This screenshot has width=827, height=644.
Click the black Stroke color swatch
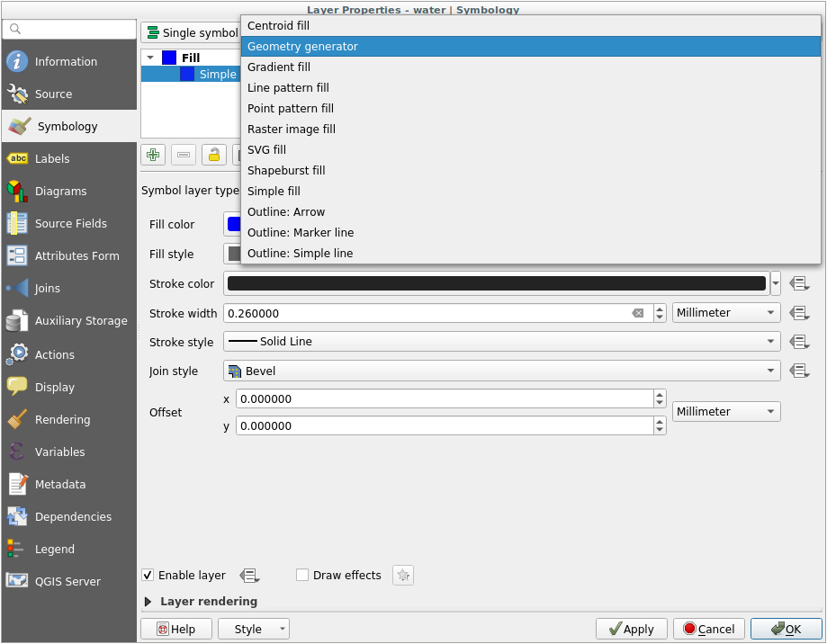496,284
